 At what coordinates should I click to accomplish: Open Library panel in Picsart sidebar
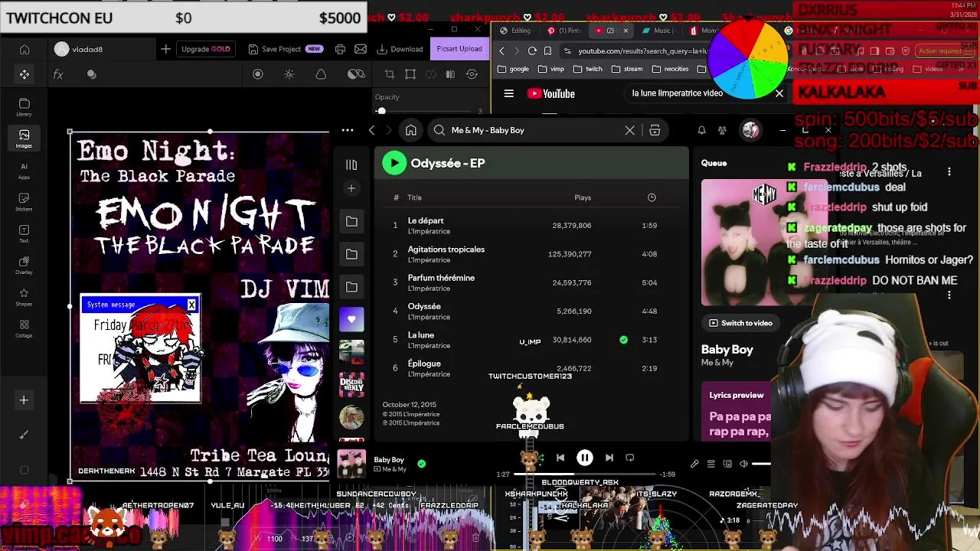(24, 106)
